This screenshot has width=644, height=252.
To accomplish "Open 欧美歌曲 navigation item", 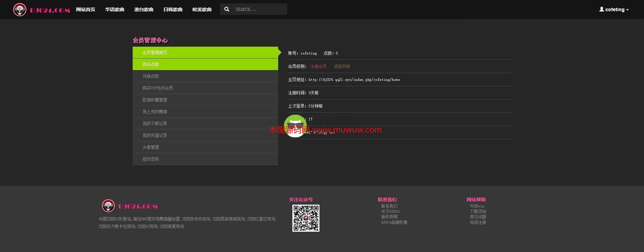I will click(202, 9).
